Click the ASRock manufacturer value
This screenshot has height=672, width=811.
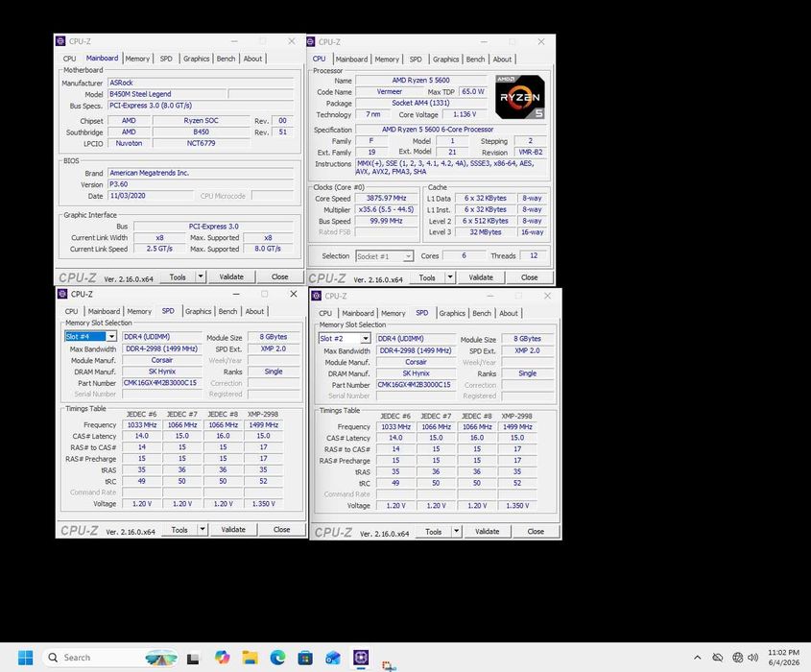click(x=201, y=83)
